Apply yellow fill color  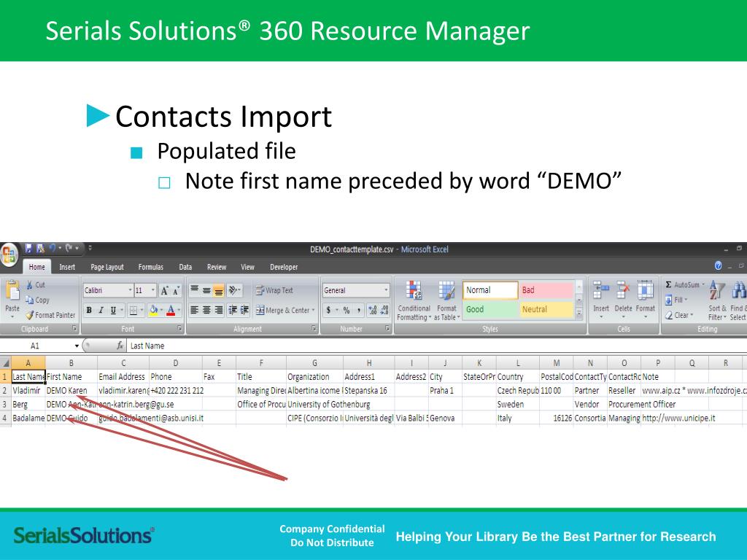pos(153,311)
